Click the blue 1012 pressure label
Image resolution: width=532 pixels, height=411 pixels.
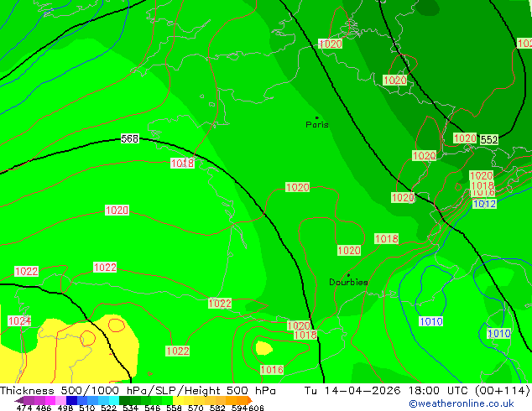click(484, 204)
